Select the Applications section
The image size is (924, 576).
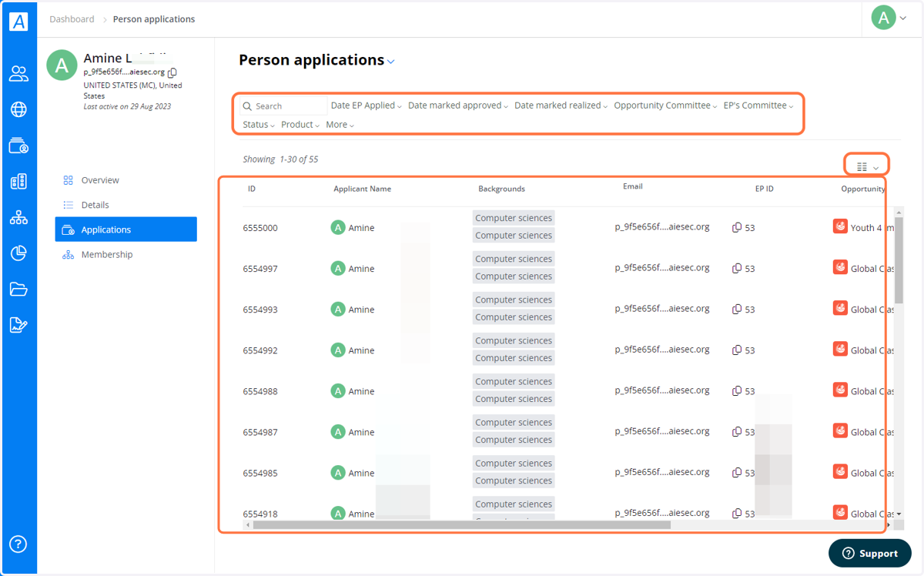126,229
